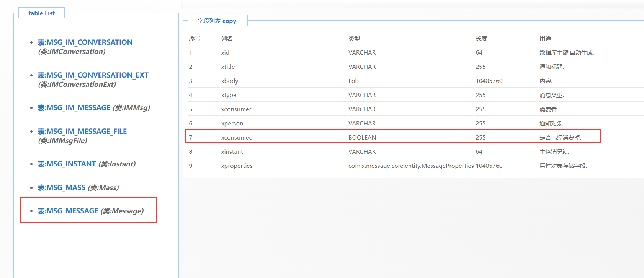Click the BOOLEAN type in the xconsumed row
Image resolution: width=644 pixels, height=278 pixels.
[362, 138]
